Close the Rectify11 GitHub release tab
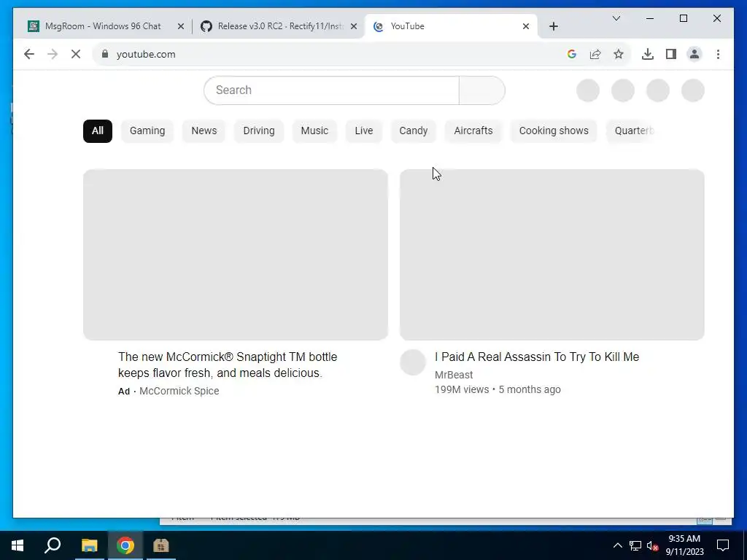Viewport: 747px width, 560px height. [x=354, y=26]
